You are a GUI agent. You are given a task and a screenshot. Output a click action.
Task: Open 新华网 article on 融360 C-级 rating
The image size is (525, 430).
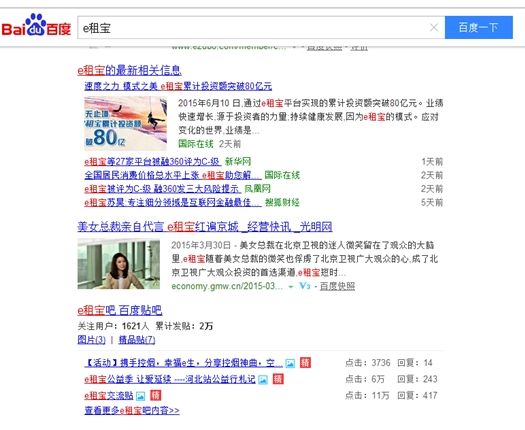[x=152, y=162]
